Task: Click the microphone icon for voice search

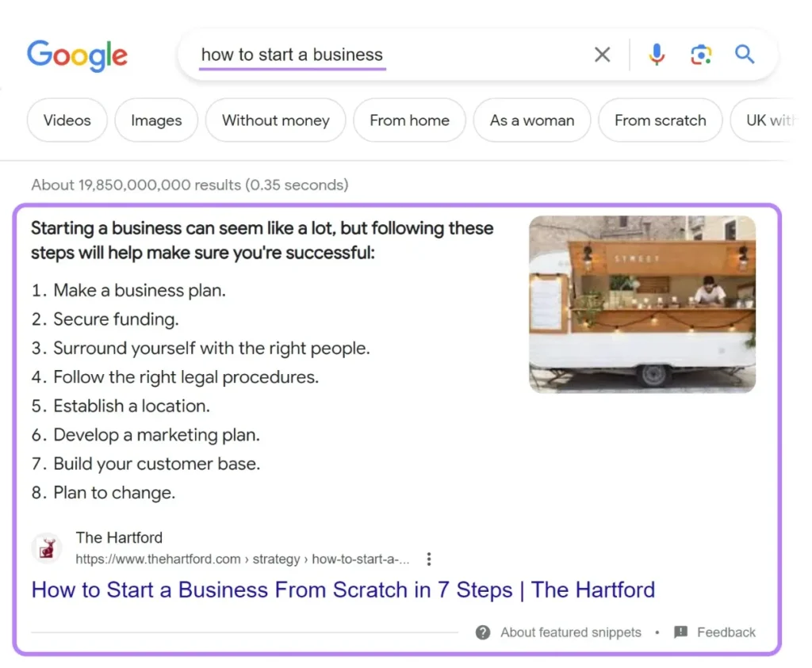Action: pos(656,54)
